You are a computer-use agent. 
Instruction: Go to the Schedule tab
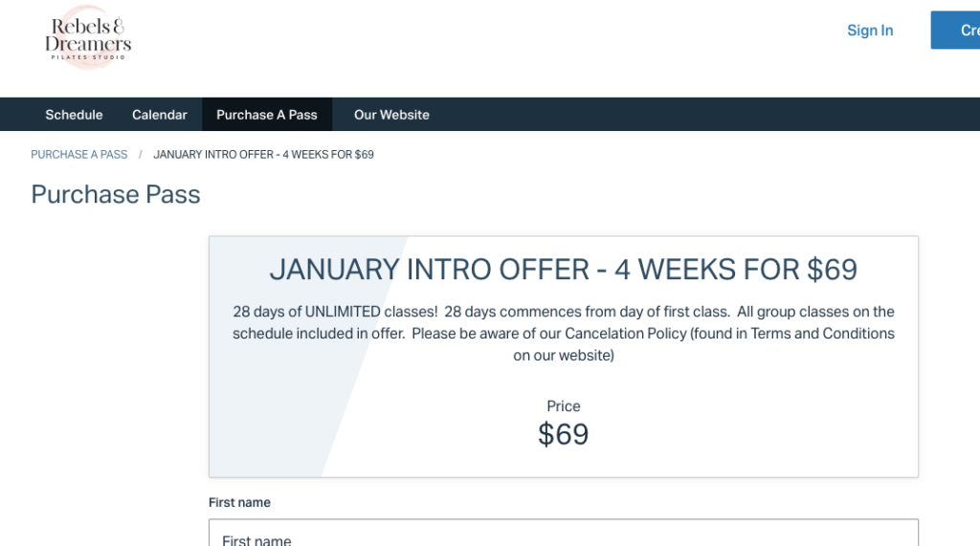74,115
